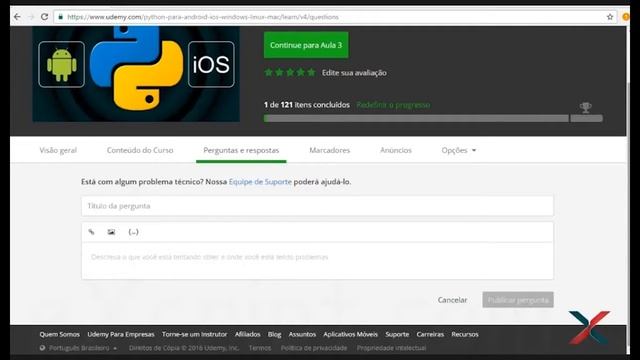Click the Assuntos footer link
Image resolution: width=640 pixels, height=360 pixels.
302,334
